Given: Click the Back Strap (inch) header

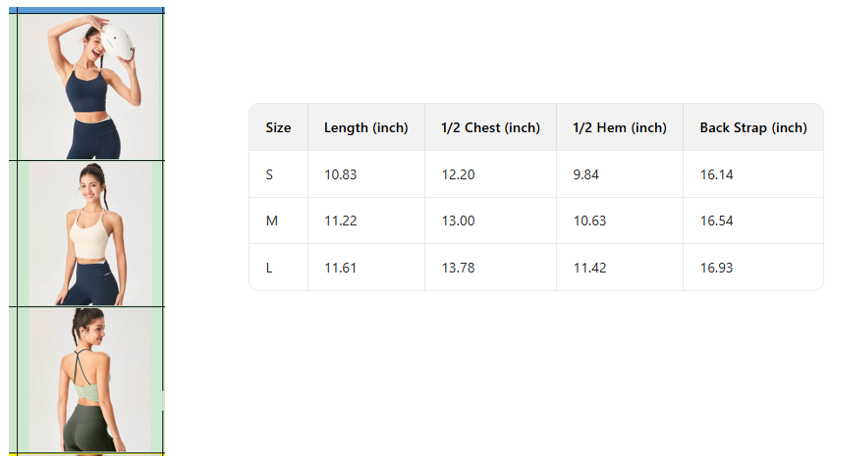Looking at the screenshot, I should (x=753, y=128).
